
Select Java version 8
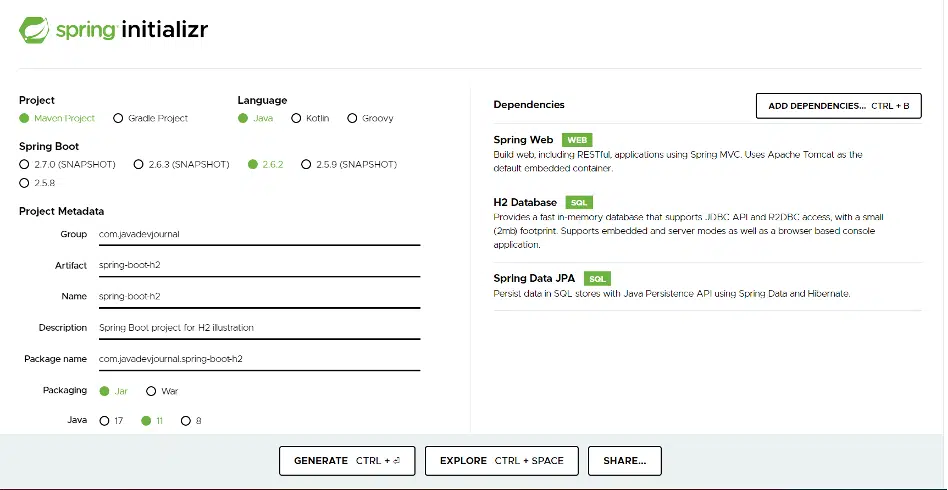(x=186, y=420)
